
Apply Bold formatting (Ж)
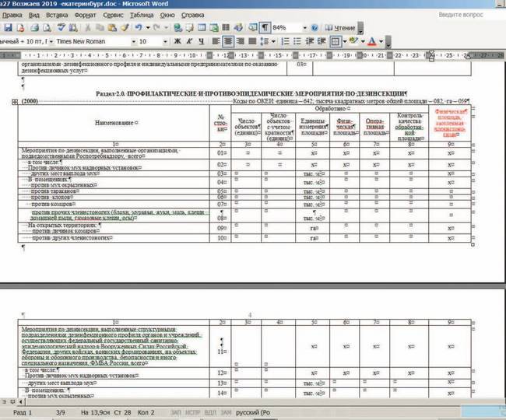coord(178,40)
